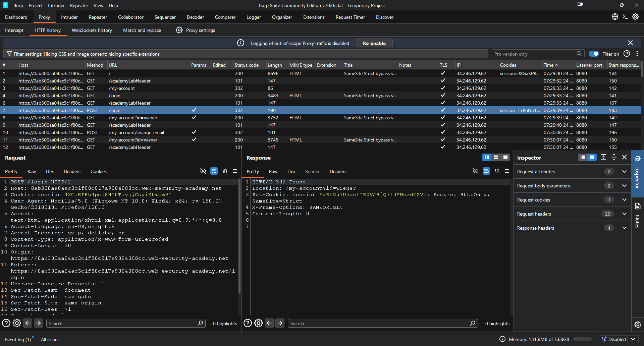Open the Disabled AI dropdown arrow
Screen dimensions: 644x346
click(x=633, y=339)
